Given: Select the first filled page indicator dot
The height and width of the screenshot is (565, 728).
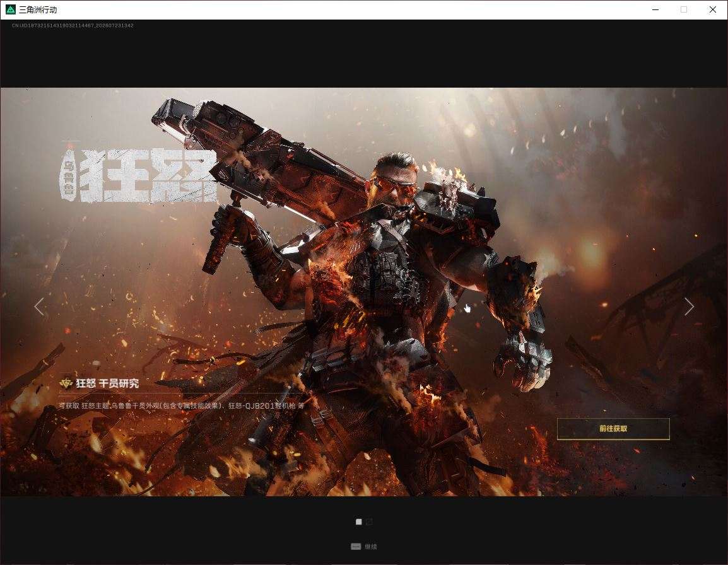Looking at the screenshot, I should 358,522.
